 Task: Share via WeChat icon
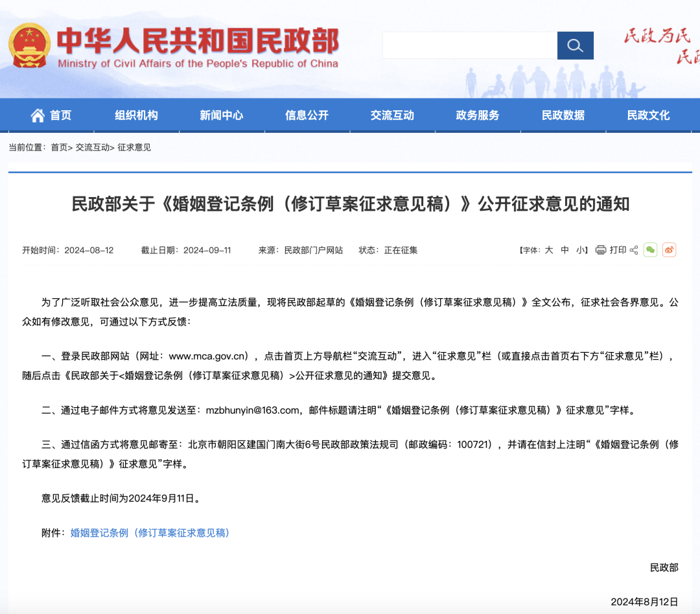click(x=650, y=250)
